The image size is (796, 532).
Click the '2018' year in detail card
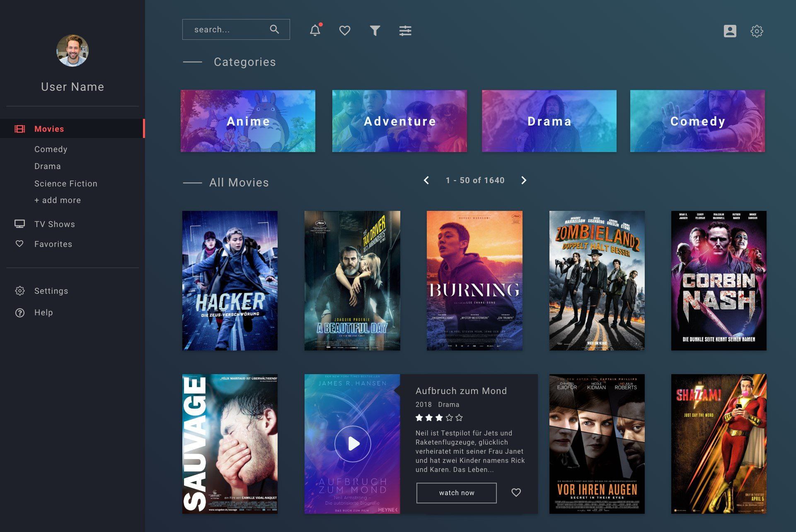coord(423,404)
